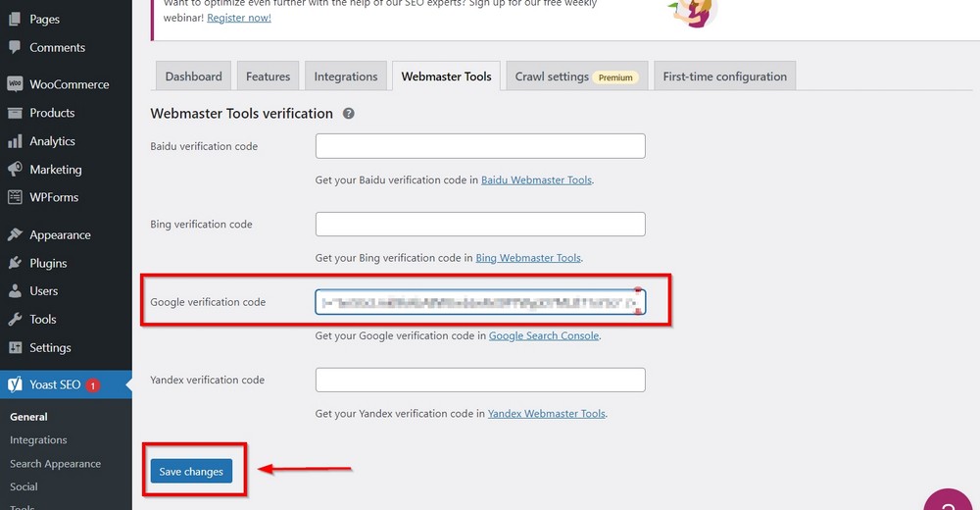Click the Baidu verification code field
This screenshot has height=510, width=980.
click(x=480, y=146)
